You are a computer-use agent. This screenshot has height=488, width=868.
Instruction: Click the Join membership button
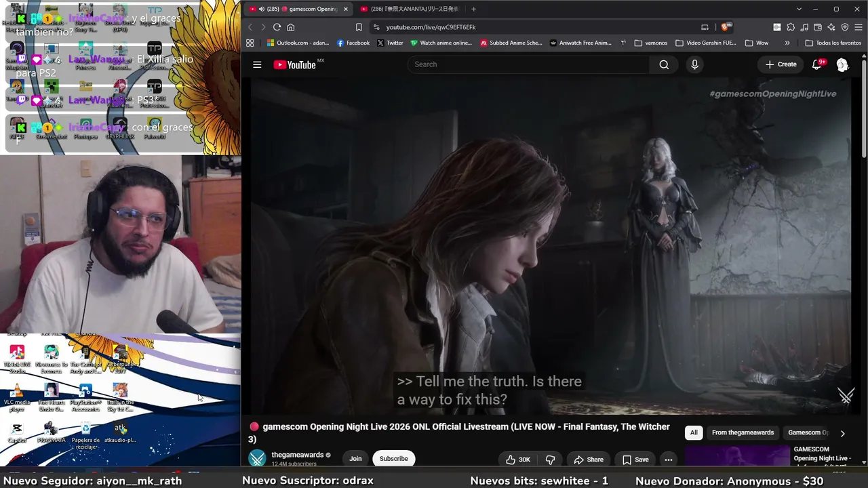(x=355, y=459)
